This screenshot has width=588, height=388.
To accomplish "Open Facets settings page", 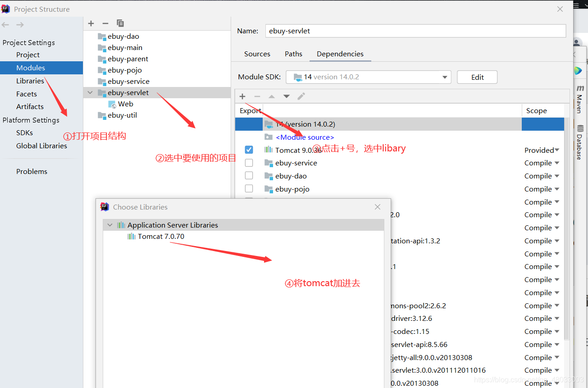I will pyautogui.click(x=27, y=94).
